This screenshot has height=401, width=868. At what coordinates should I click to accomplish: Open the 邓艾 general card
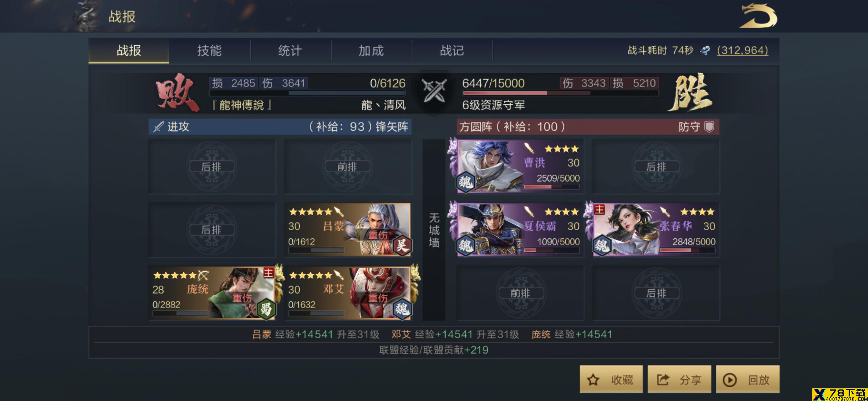coord(348,293)
